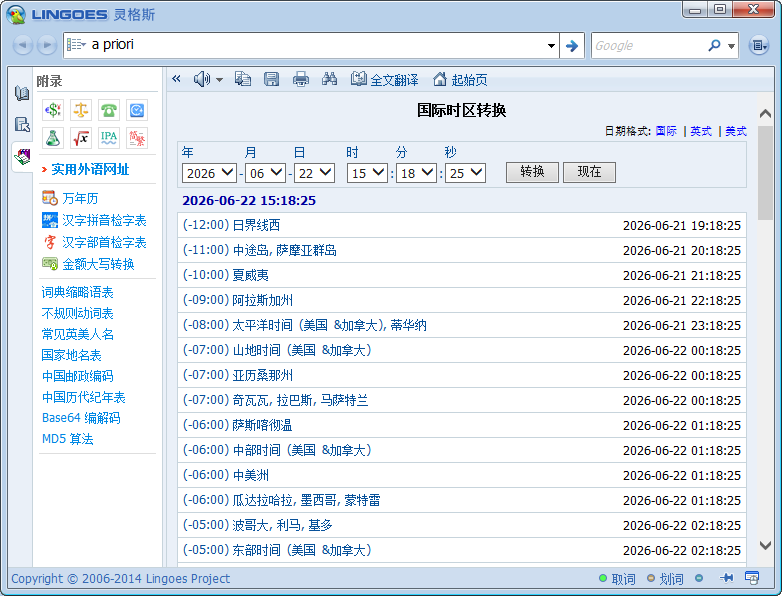Viewport: 782px width, 596px height.
Task: Open 常见英美人名 link
Action: tap(77, 334)
